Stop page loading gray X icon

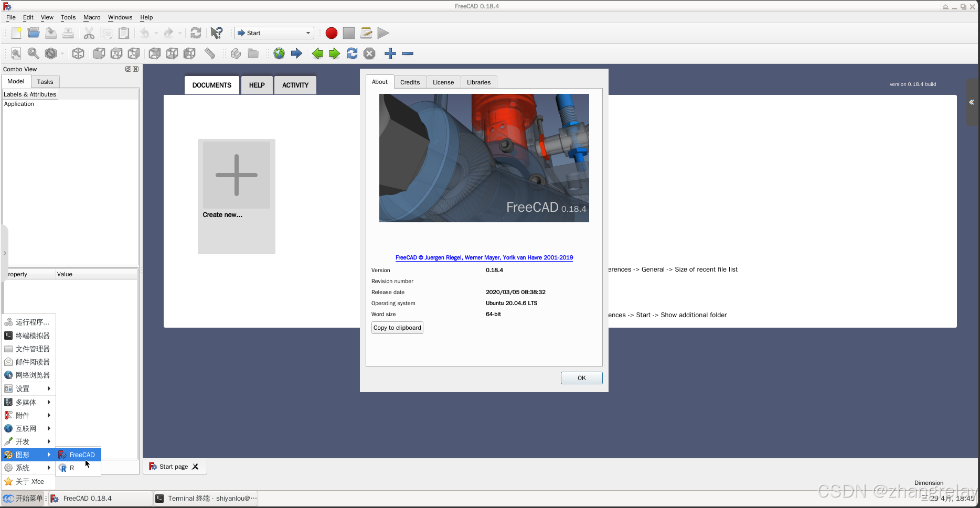click(369, 53)
